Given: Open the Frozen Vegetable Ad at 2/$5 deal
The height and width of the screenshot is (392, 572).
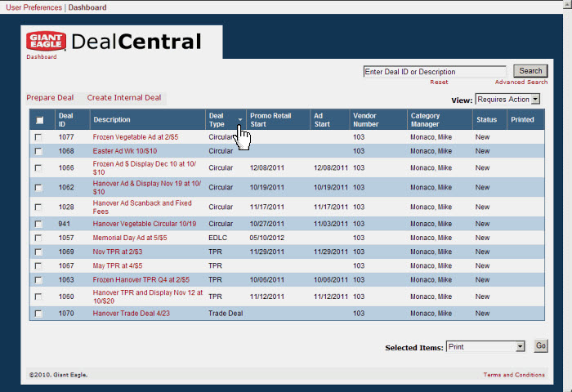Looking at the screenshot, I should tap(136, 137).
